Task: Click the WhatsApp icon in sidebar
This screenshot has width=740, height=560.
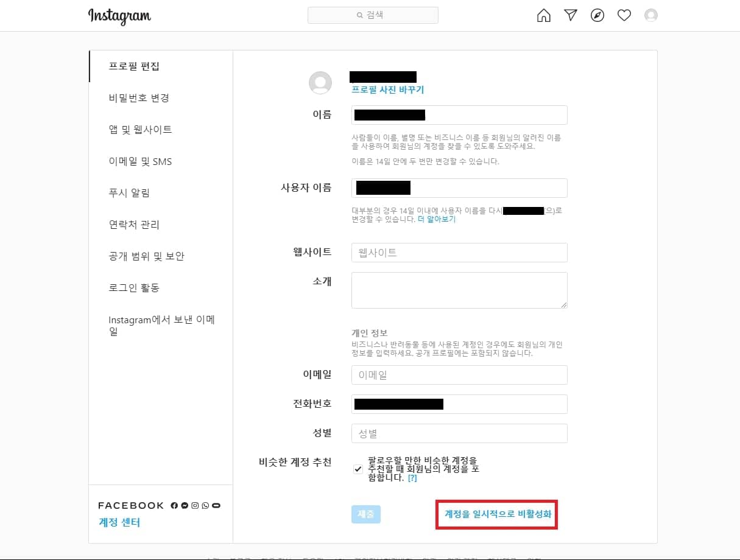Action: [205, 505]
